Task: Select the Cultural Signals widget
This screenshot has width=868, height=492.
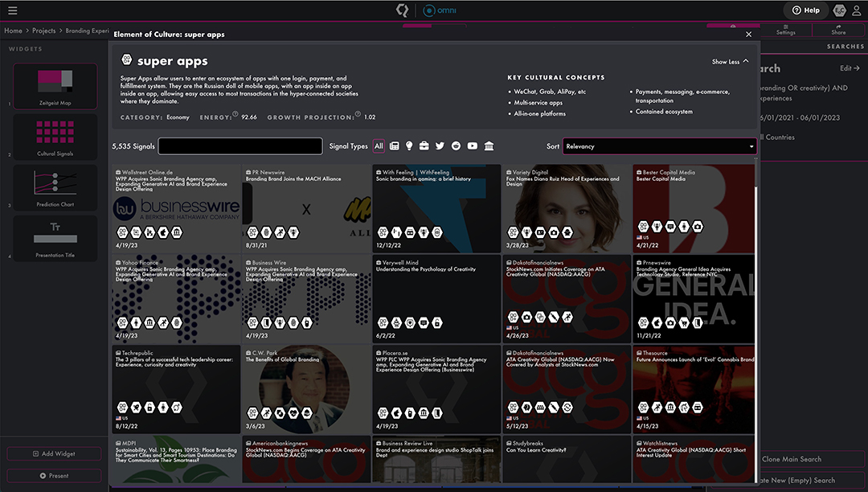Action: (56, 135)
